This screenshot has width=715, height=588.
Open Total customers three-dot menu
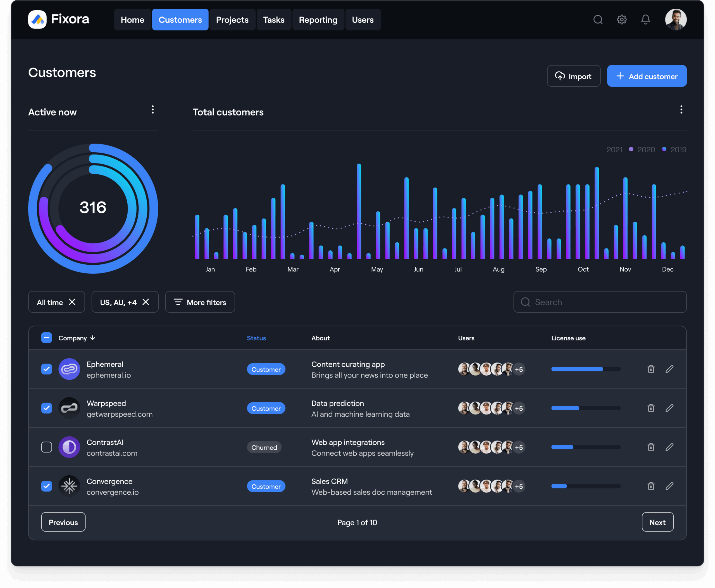coord(681,109)
